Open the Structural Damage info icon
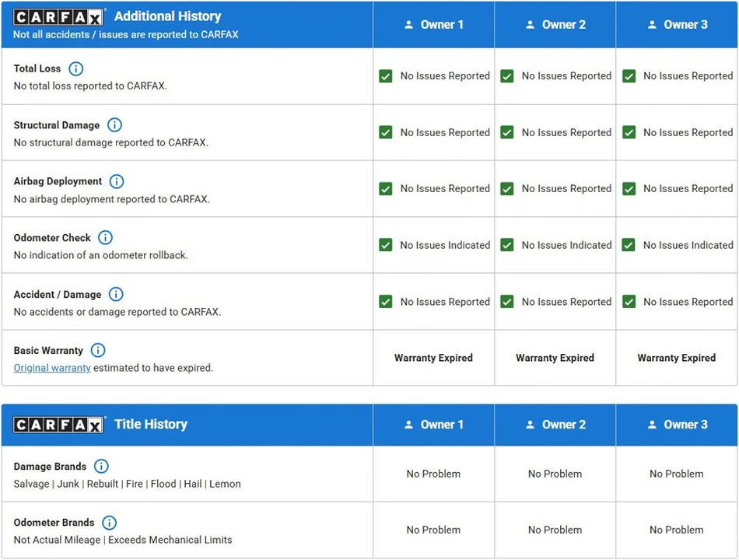The width and height of the screenshot is (739, 560). click(114, 125)
